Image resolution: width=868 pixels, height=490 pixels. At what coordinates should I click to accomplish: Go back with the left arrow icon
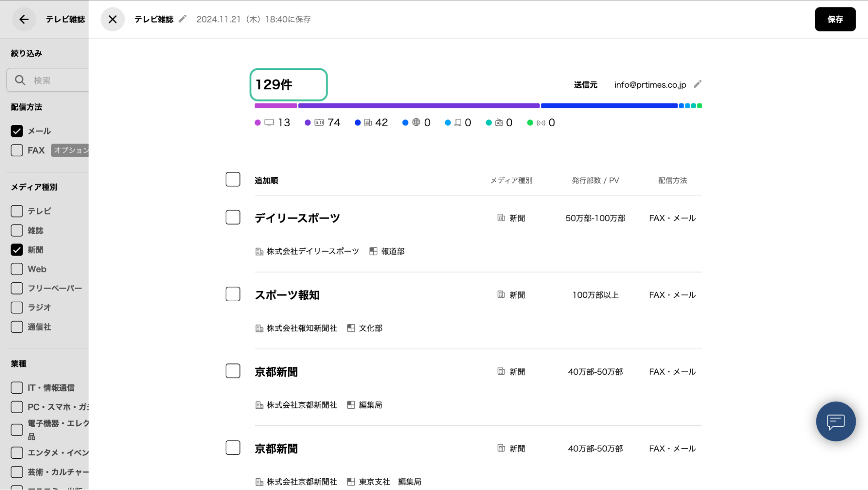click(24, 19)
